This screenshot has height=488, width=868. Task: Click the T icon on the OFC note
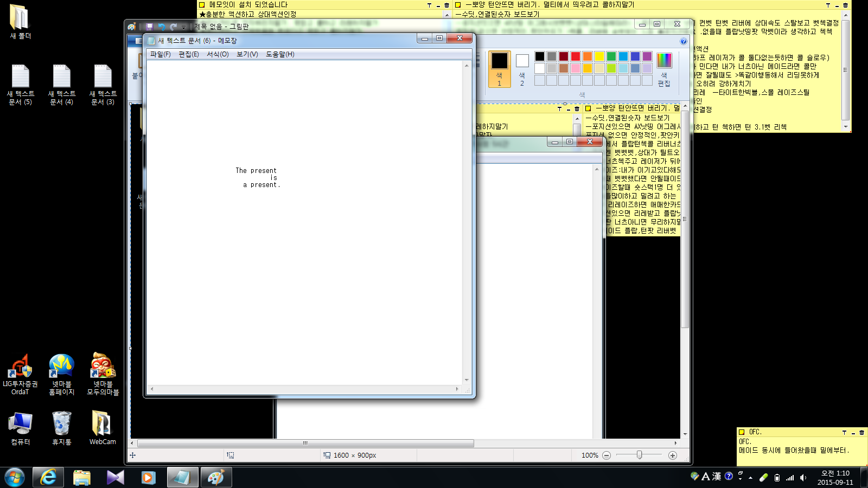(844, 432)
